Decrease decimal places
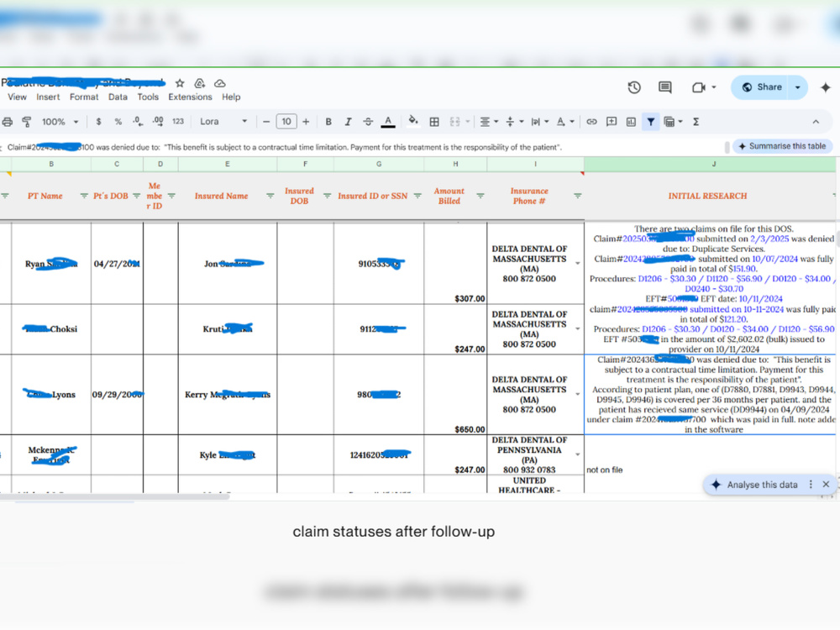 (x=138, y=122)
